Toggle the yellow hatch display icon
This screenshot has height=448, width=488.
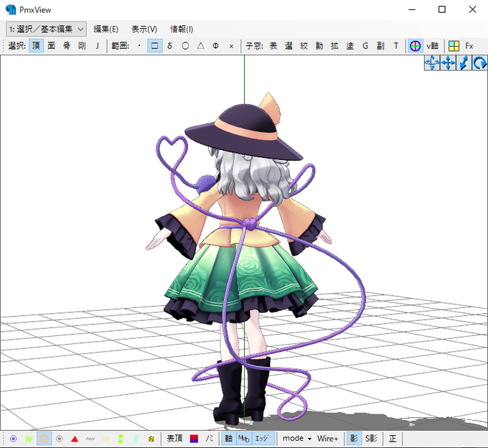tap(105, 439)
